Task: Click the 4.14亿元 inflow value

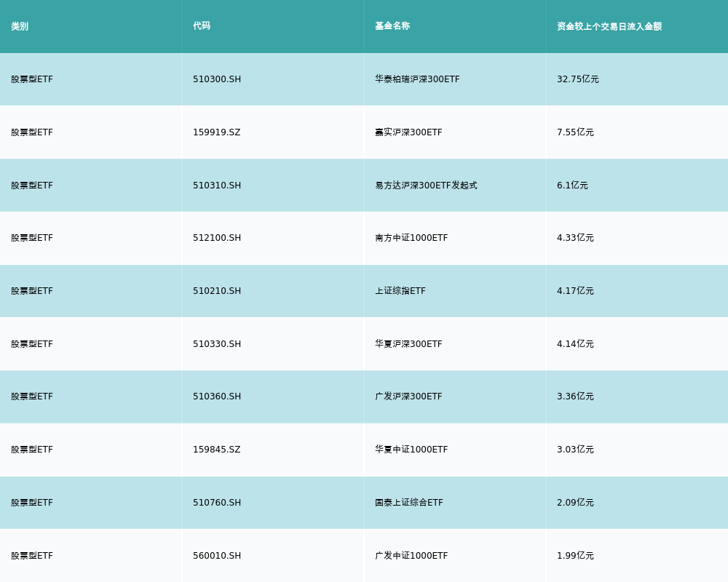Action: click(575, 344)
